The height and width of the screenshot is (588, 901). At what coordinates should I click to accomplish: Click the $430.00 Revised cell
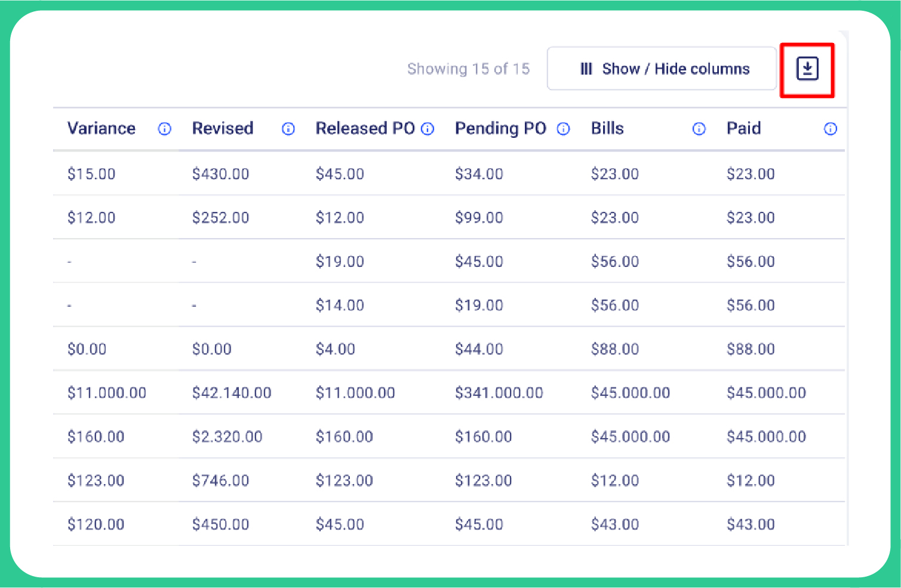coord(220,174)
